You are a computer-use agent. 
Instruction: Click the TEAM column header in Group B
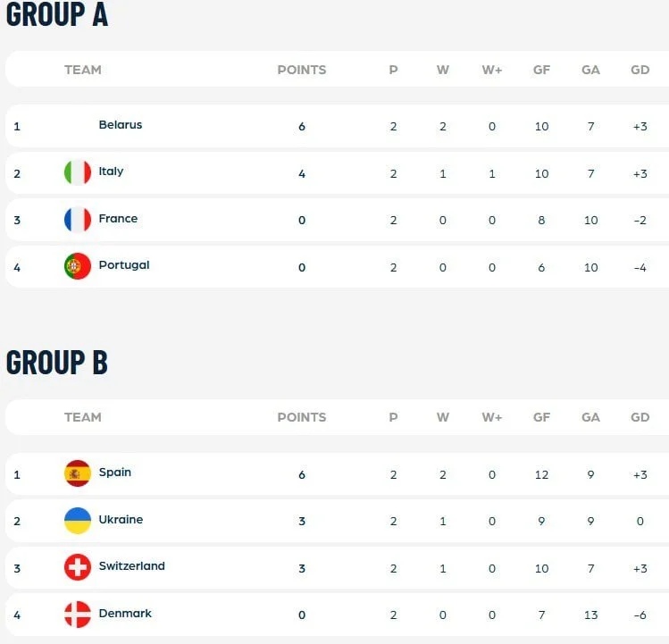[x=83, y=417]
